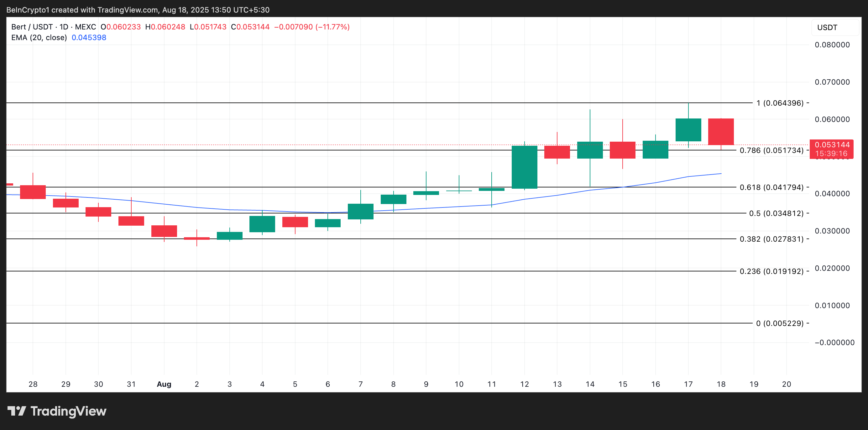Click the blue EMA value 0.045398

pos(89,38)
